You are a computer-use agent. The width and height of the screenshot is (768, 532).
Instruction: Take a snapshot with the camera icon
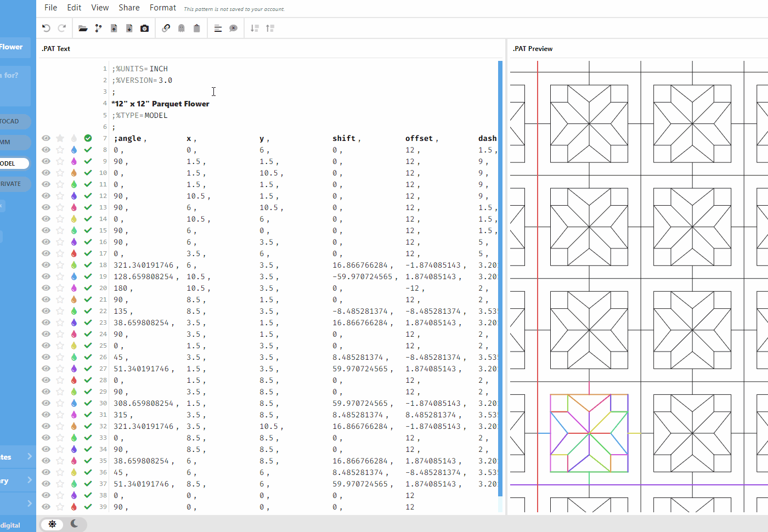point(144,27)
